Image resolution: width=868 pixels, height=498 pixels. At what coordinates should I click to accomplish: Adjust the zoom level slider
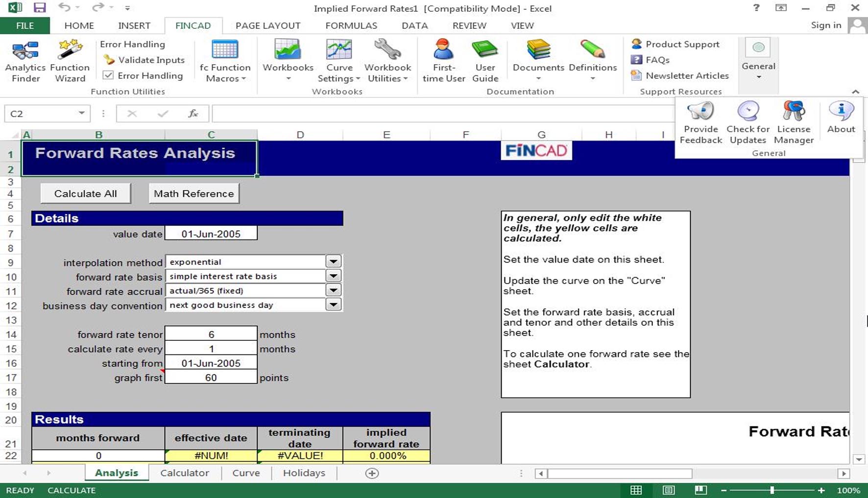(x=772, y=490)
